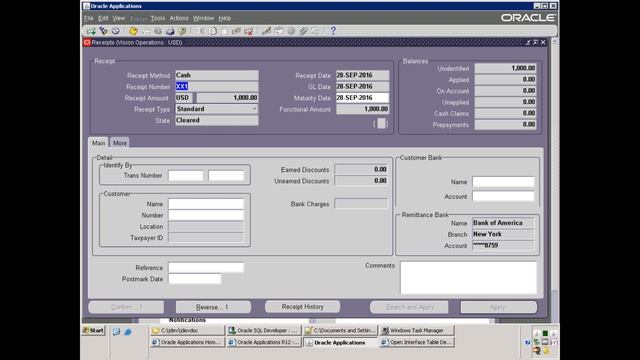Click the Close Form toolbar icon
This screenshot has width=640, height=360.
point(182,31)
